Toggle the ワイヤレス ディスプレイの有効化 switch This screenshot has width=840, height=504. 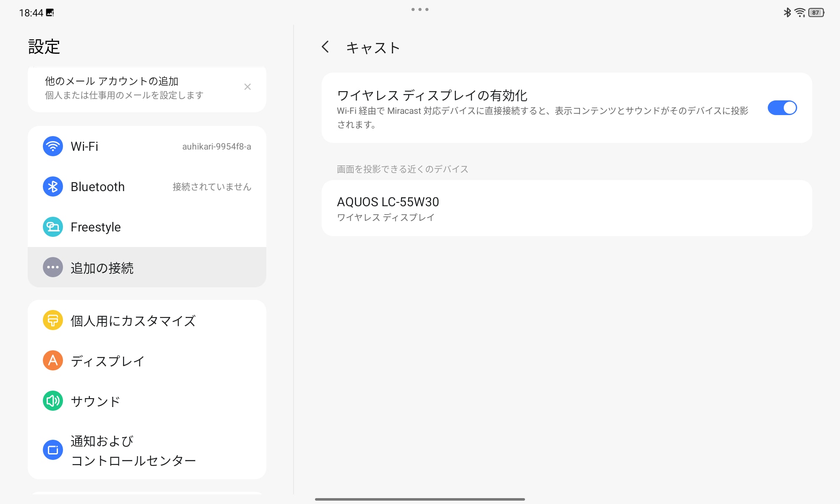(782, 108)
